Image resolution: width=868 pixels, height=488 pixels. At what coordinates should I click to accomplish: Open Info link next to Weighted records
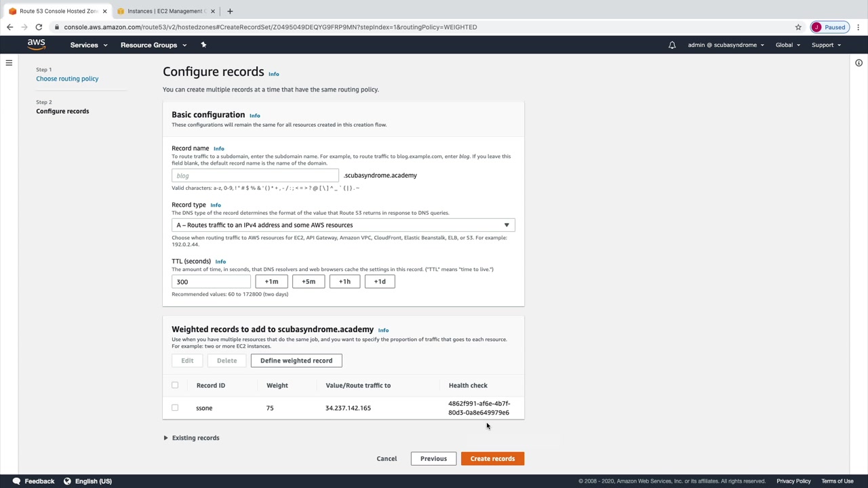(x=383, y=330)
